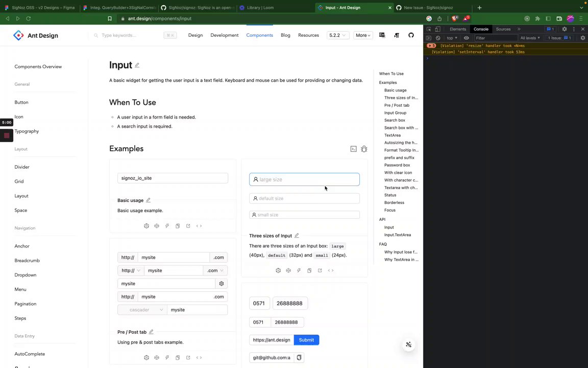Jump to Input.TextArea API anchor link

pos(398,235)
